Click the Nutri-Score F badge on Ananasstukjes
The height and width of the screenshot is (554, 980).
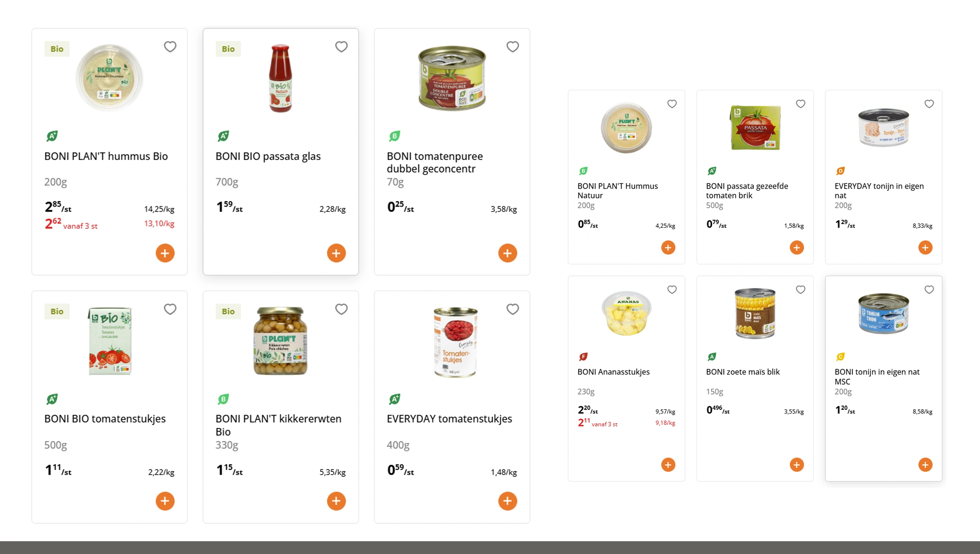(x=583, y=357)
